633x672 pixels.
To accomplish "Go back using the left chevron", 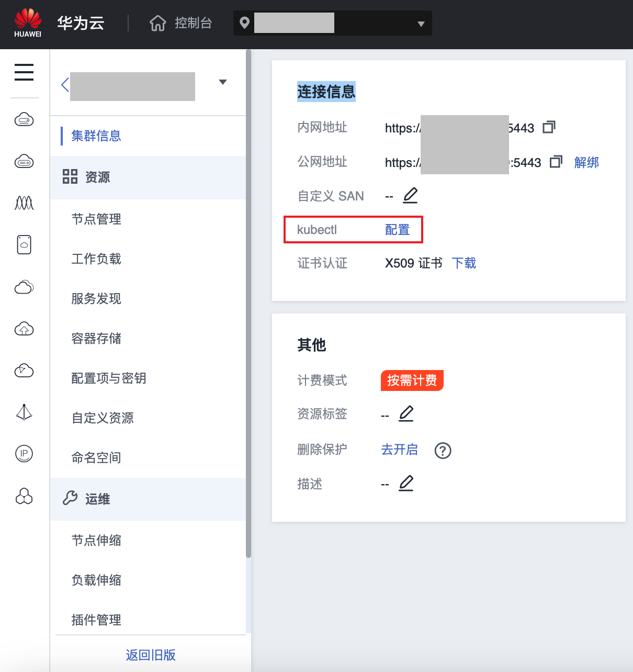I will [65, 85].
